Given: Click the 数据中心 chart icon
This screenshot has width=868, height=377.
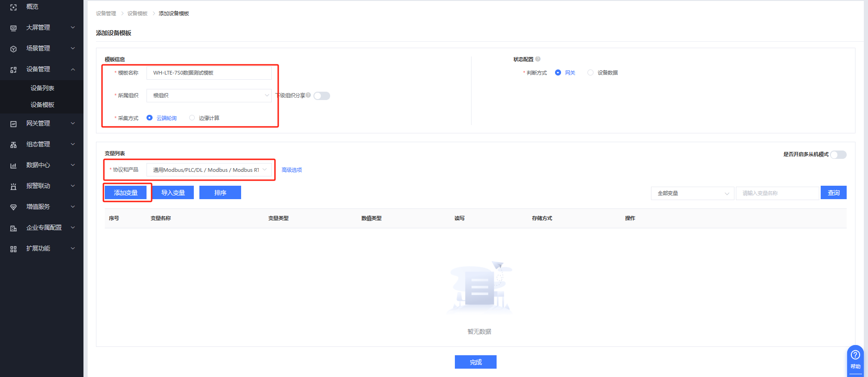Looking at the screenshot, I should (13, 165).
